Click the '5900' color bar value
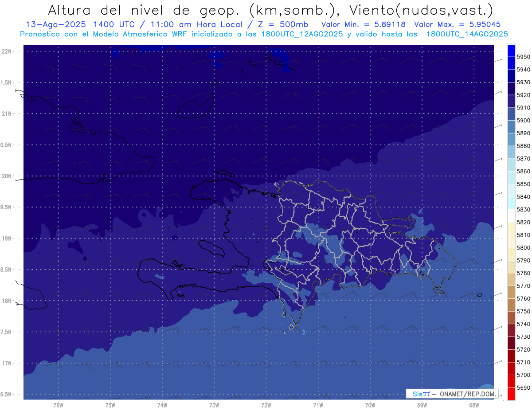This screenshot has width=532, height=411. (x=524, y=120)
